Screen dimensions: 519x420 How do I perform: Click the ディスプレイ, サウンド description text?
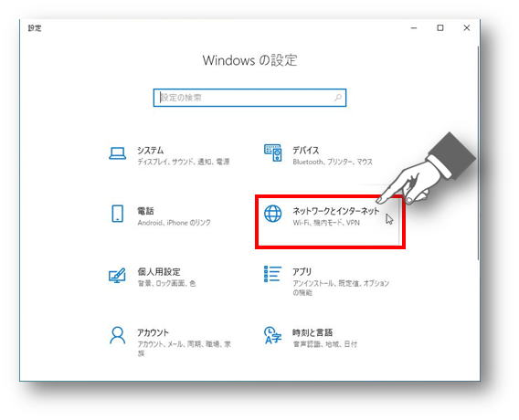click(x=184, y=162)
